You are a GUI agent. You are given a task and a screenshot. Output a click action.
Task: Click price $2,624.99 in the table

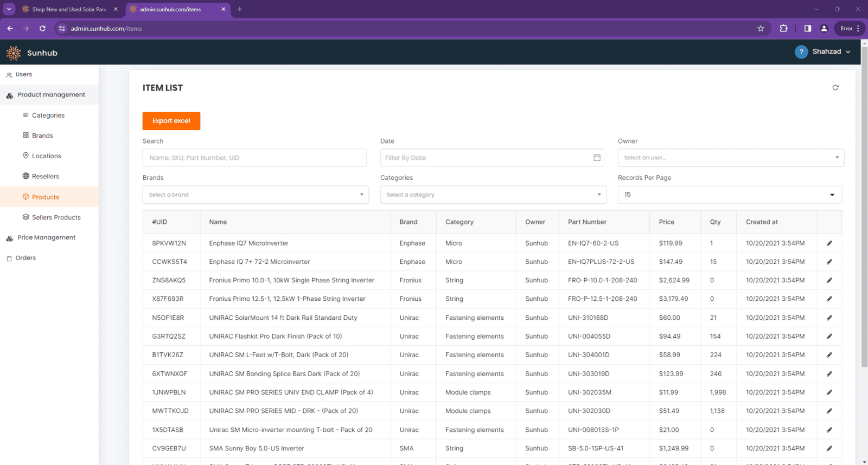674,280
